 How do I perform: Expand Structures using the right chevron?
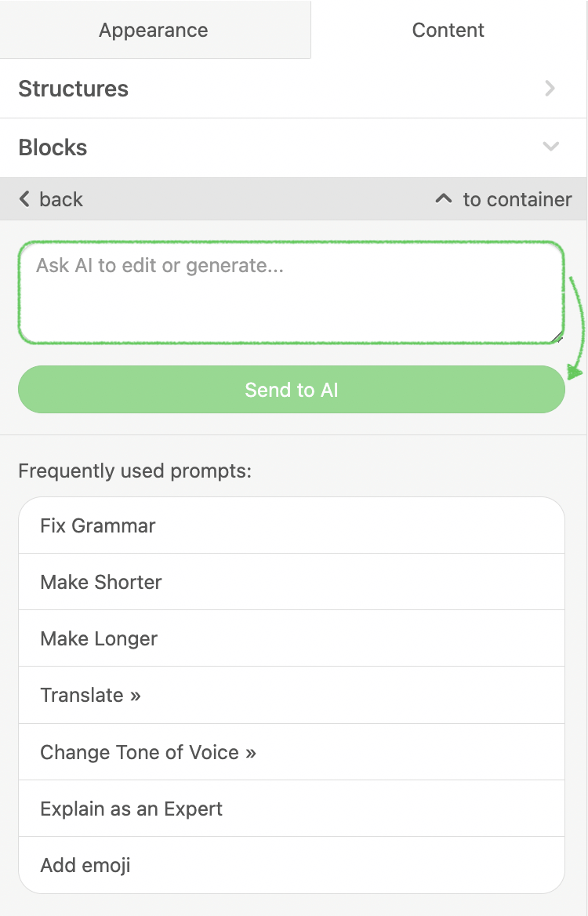(550, 89)
